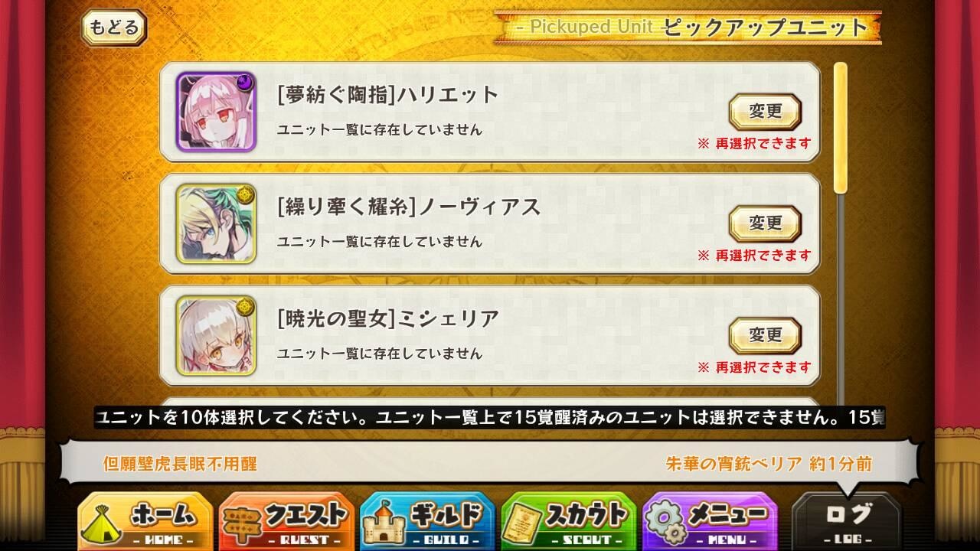Screen dimensions: 980x551
Task: Go back with the もどる button
Action: (114, 28)
